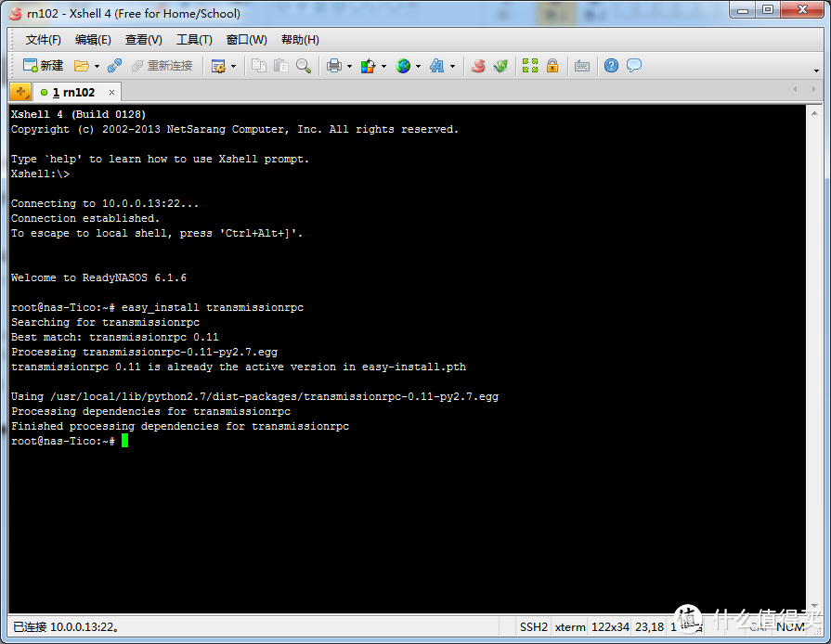
Task: Expand the color scheme dropdown arrow
Action: pos(383,66)
